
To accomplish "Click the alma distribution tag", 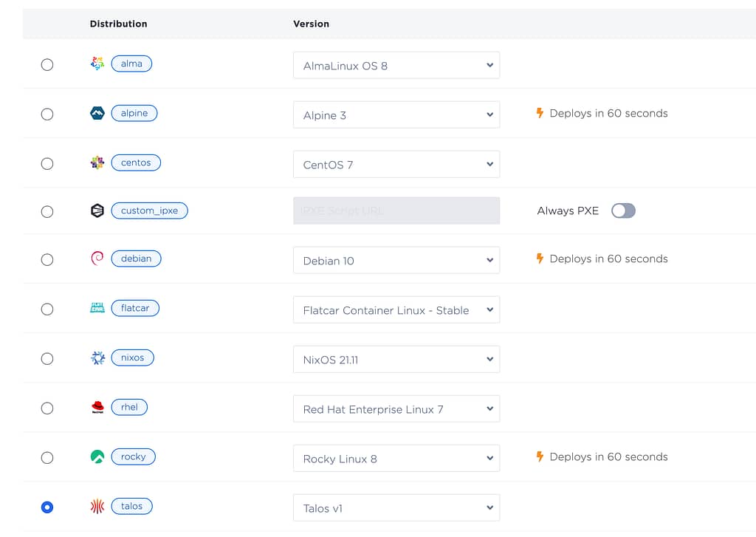I will pyautogui.click(x=131, y=64).
